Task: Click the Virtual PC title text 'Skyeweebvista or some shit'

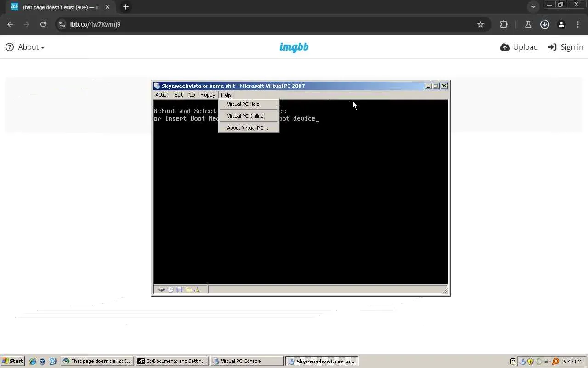Action: point(198,86)
